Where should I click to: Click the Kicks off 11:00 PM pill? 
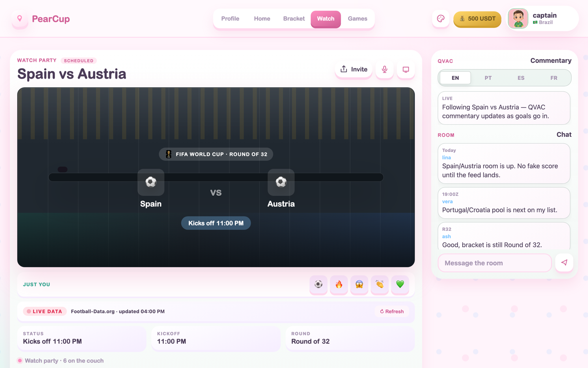216,223
